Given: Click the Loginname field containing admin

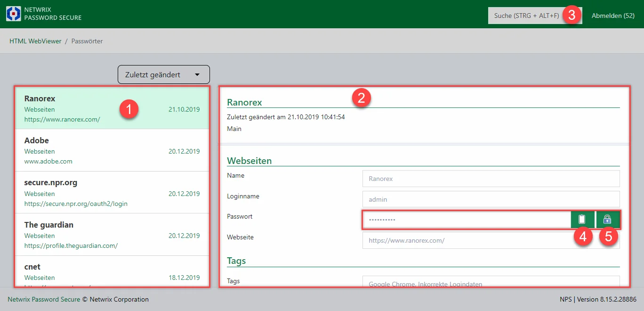Looking at the screenshot, I should click(x=491, y=199).
